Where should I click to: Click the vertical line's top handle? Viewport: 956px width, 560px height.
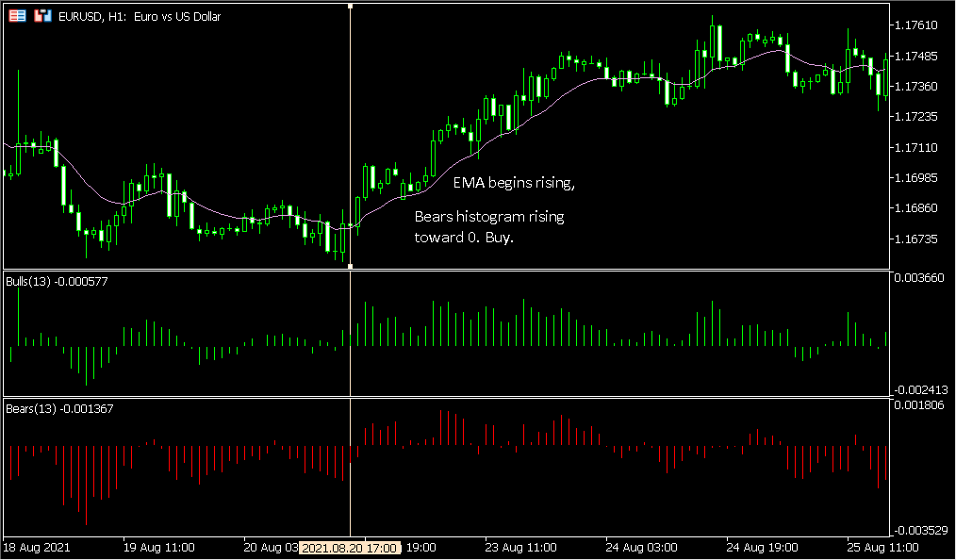click(x=350, y=6)
